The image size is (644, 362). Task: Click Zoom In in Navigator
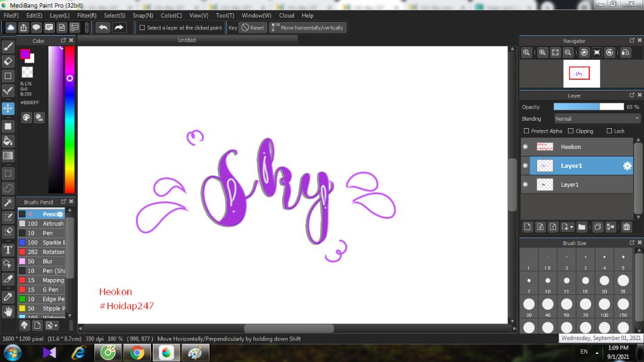542,52
